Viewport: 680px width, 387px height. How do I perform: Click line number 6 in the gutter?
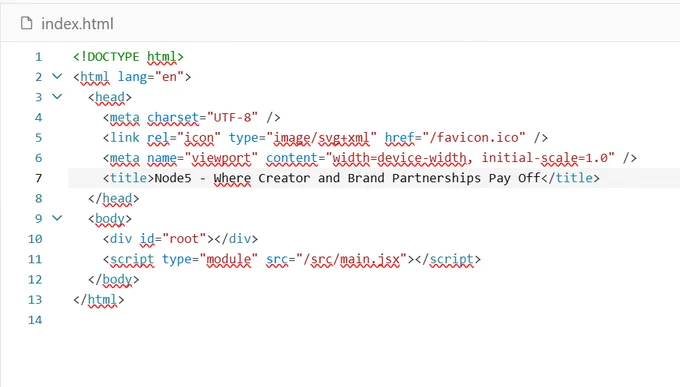point(39,158)
